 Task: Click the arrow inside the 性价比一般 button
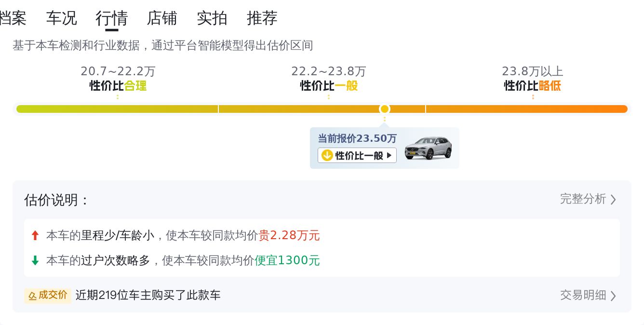[389, 155]
